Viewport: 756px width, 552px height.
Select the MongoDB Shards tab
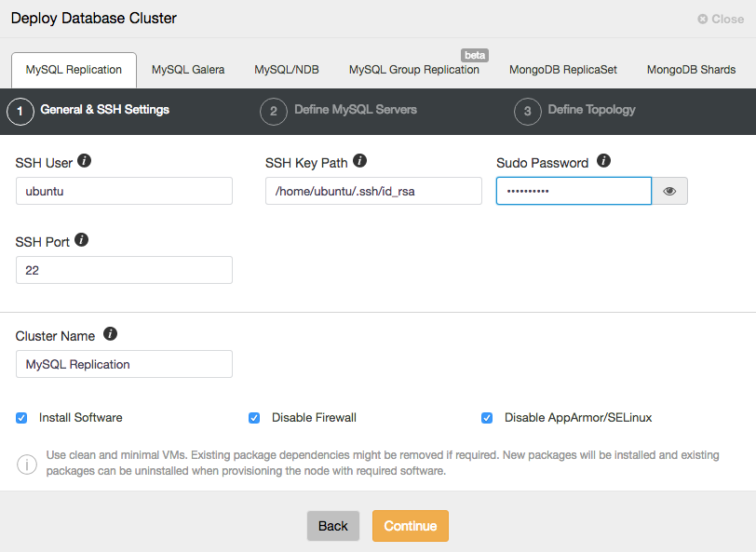coord(692,70)
